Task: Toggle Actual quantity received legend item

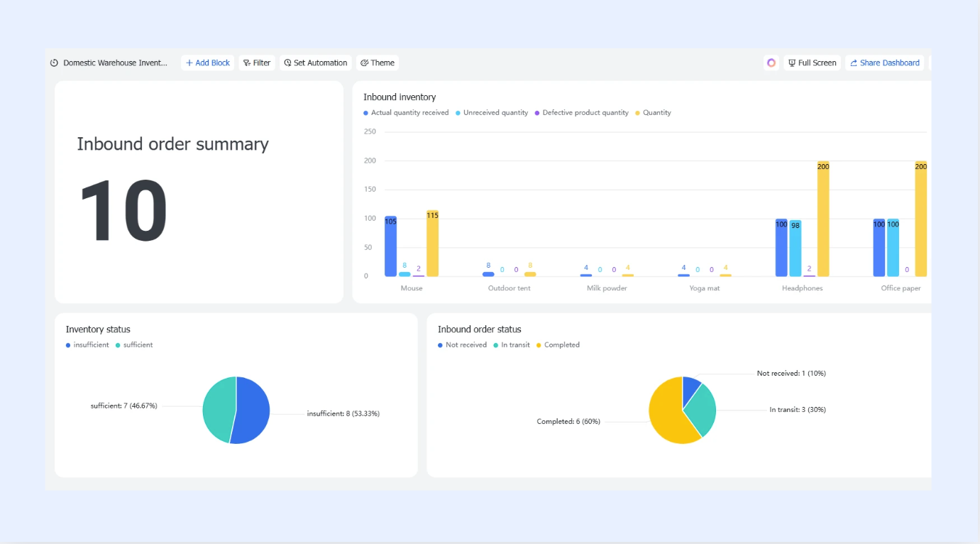Action: (x=406, y=113)
